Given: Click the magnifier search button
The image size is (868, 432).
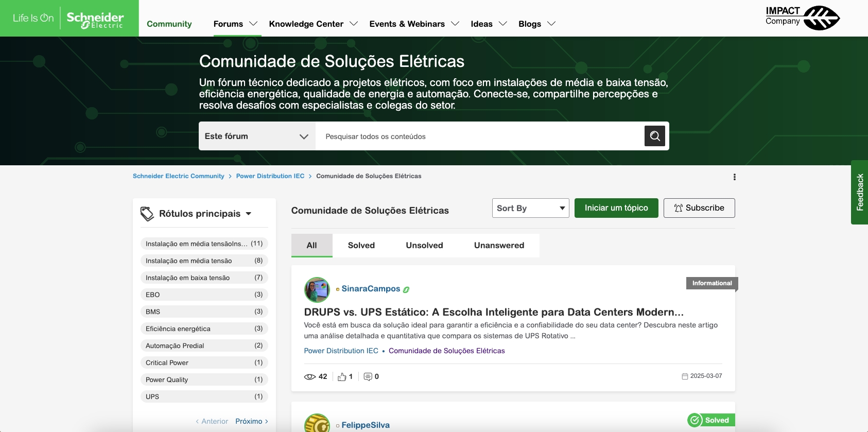Looking at the screenshot, I should coord(654,136).
